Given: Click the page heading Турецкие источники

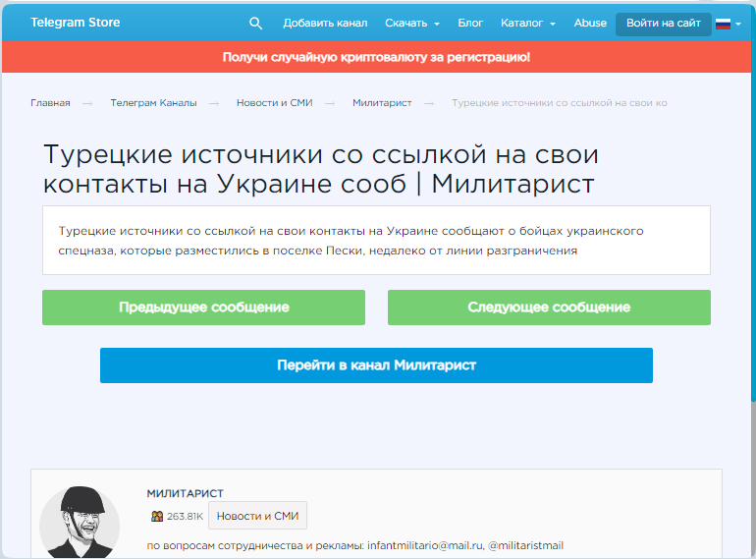Looking at the screenshot, I should (321, 169).
